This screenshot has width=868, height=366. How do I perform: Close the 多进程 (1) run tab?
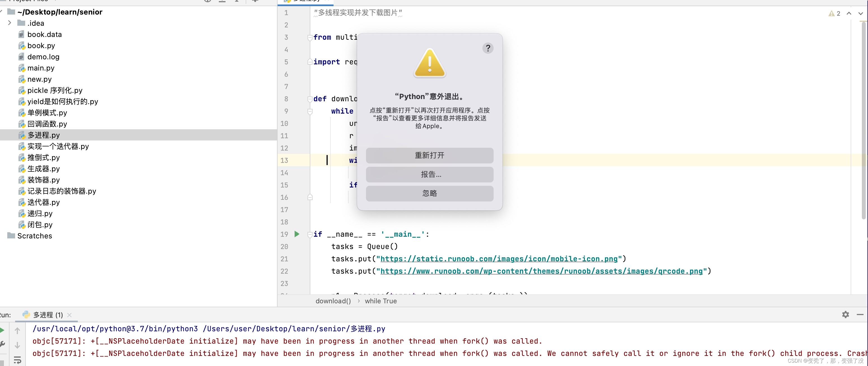pos(69,315)
